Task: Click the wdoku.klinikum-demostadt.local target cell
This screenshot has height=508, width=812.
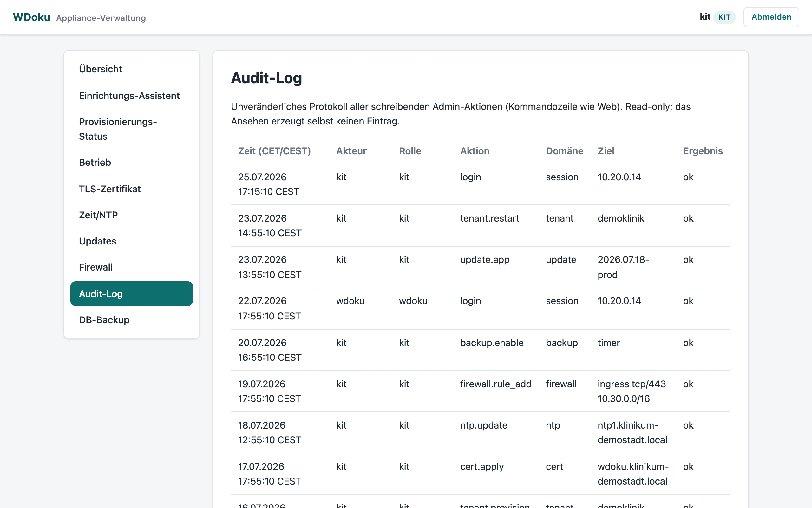Action: (633, 474)
